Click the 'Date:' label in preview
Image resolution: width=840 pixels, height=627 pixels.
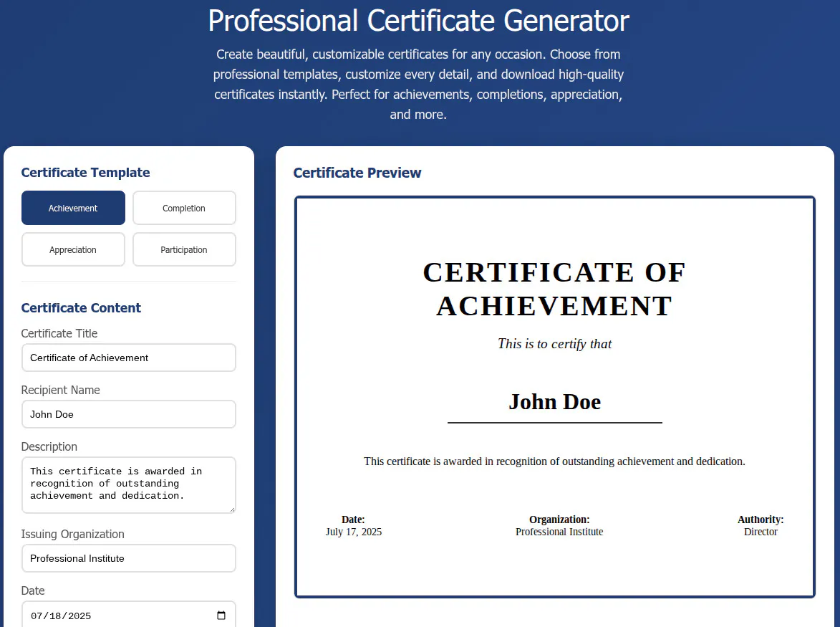(x=353, y=520)
